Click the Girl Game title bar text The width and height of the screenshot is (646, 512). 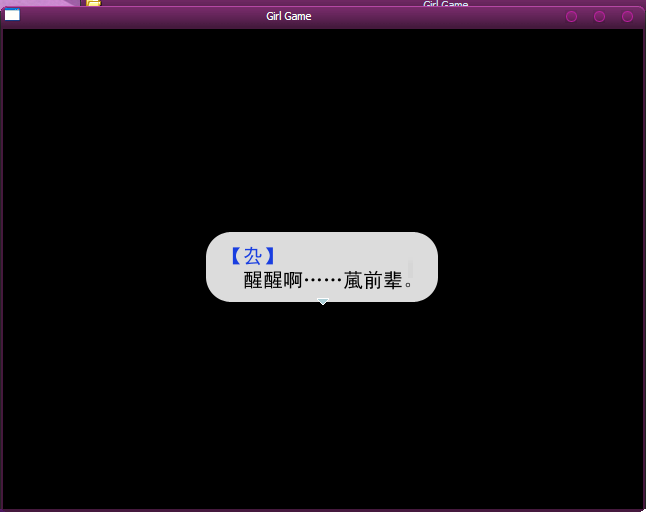pyautogui.click(x=288, y=16)
